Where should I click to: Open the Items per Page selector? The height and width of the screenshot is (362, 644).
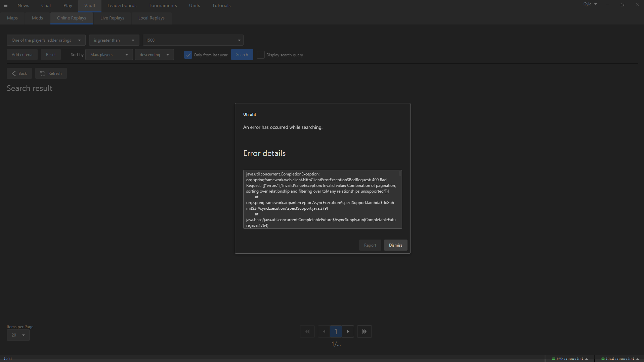(18, 335)
